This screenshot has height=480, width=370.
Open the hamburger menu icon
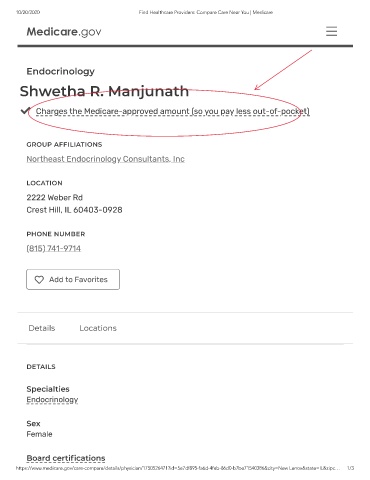click(x=331, y=31)
